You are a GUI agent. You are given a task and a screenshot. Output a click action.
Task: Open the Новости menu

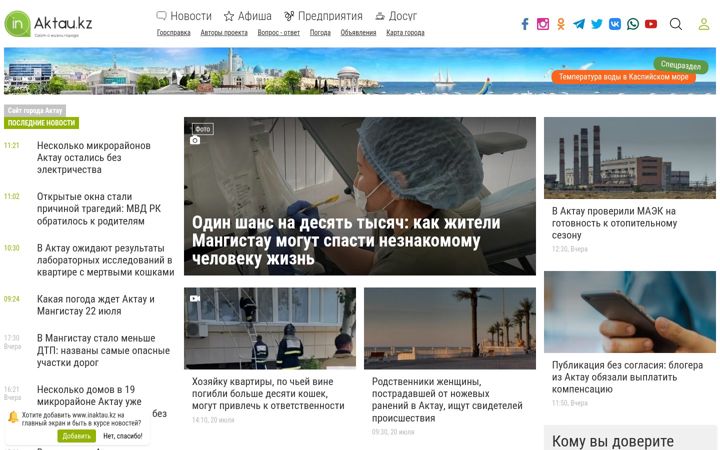(184, 16)
